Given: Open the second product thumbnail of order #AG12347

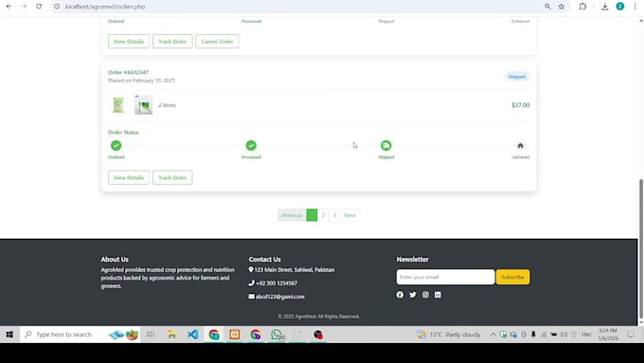Looking at the screenshot, I should (143, 105).
